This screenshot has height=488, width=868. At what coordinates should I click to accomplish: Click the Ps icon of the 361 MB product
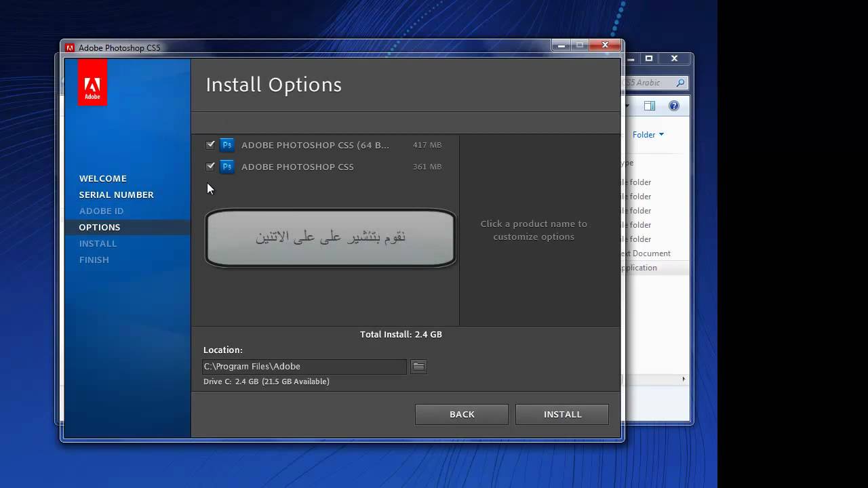point(227,166)
